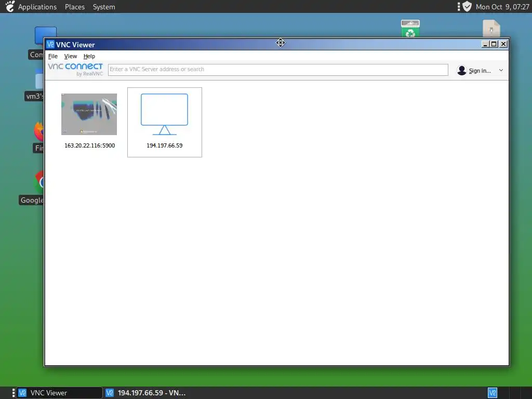Open the Places menu in top panel
Viewport: 532px width, 399px height.
tap(75, 7)
